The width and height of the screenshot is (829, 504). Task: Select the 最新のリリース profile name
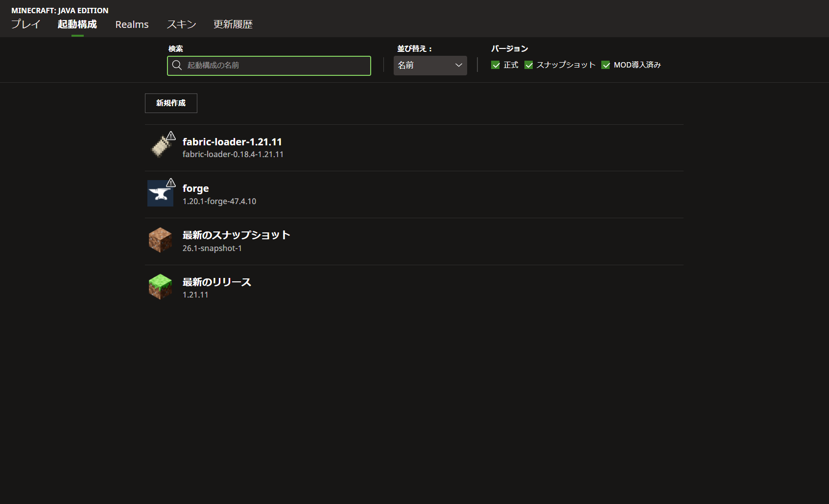click(x=216, y=282)
